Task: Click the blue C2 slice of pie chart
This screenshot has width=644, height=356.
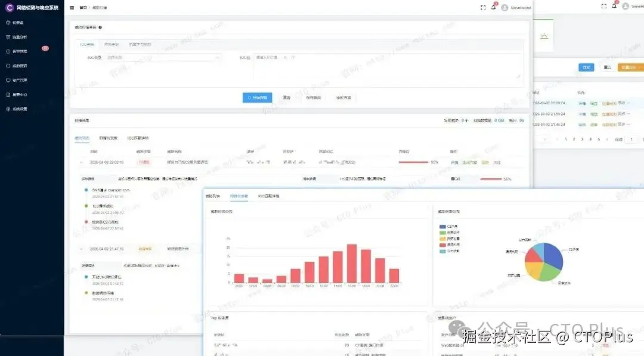Action: coord(553,256)
